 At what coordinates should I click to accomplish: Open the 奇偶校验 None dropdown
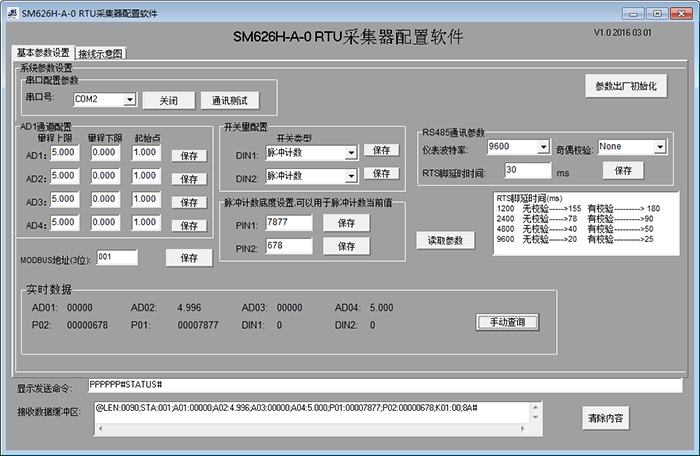coord(660,147)
